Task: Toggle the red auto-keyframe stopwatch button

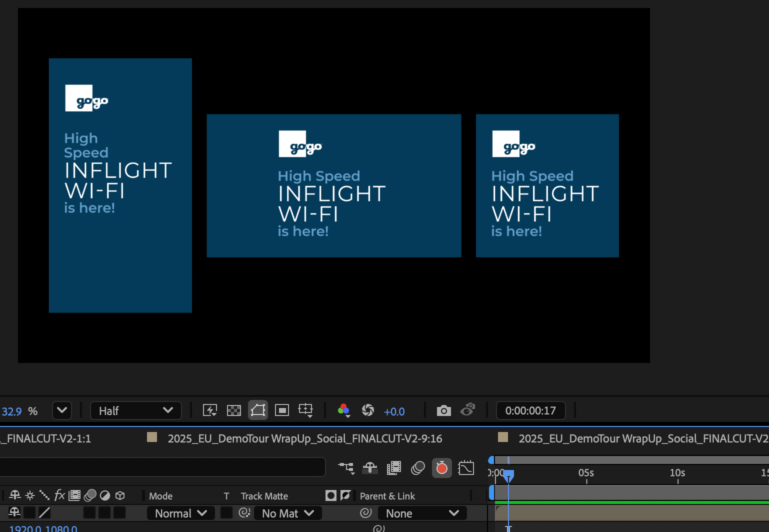Action: coord(442,468)
